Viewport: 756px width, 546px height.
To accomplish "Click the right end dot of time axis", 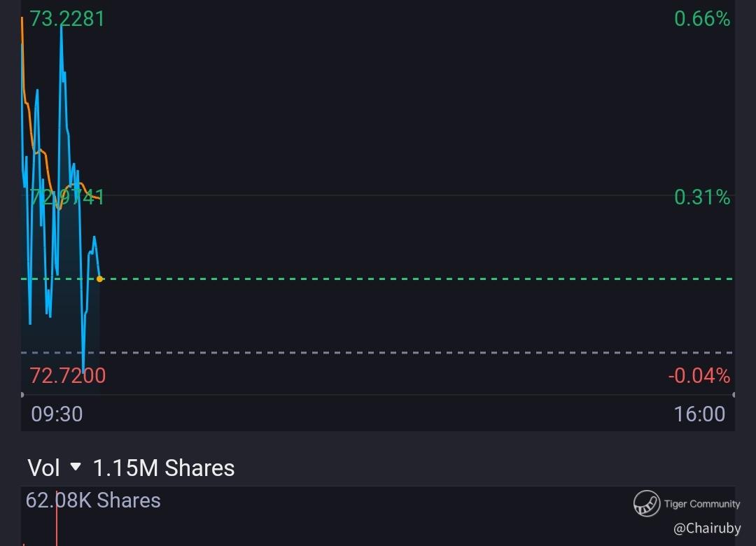I will pos(733,395).
